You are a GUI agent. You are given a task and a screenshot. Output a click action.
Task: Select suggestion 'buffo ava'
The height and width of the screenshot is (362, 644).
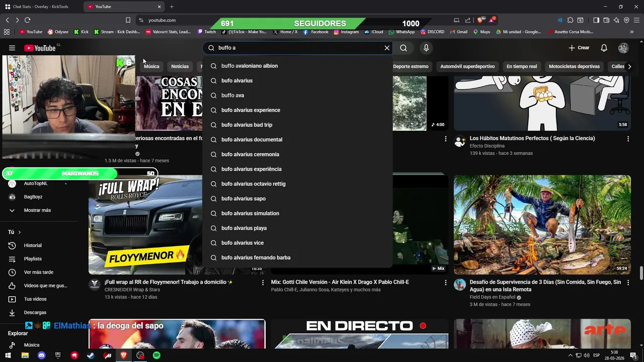coord(297,95)
